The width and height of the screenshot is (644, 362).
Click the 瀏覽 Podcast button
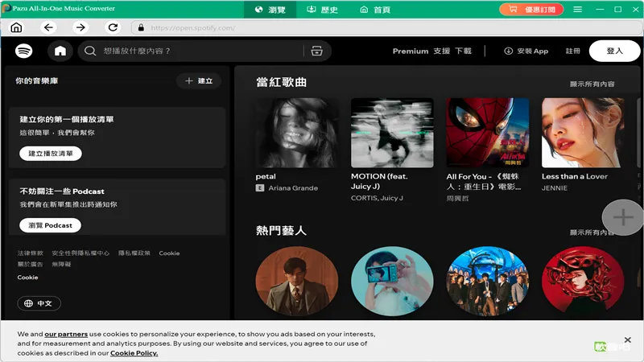(50, 225)
